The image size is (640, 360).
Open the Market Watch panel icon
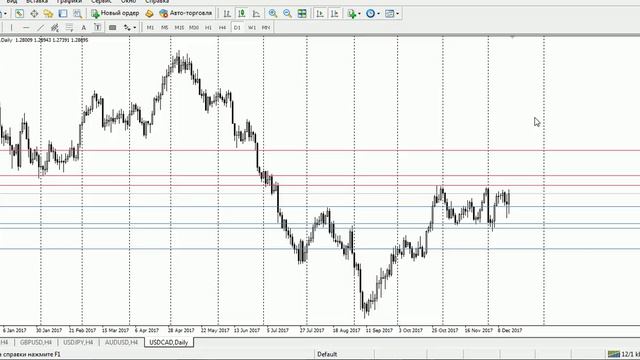coord(19,13)
